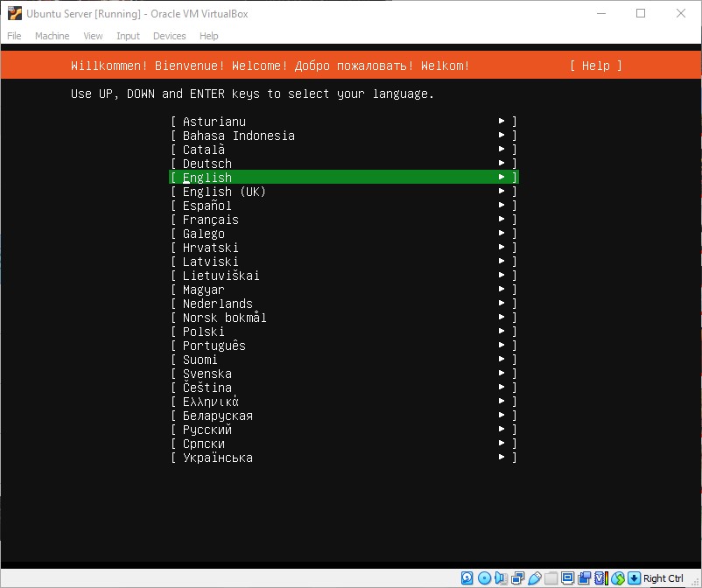Open the Devices menu
Screen dimensions: 702x588
[169, 36]
